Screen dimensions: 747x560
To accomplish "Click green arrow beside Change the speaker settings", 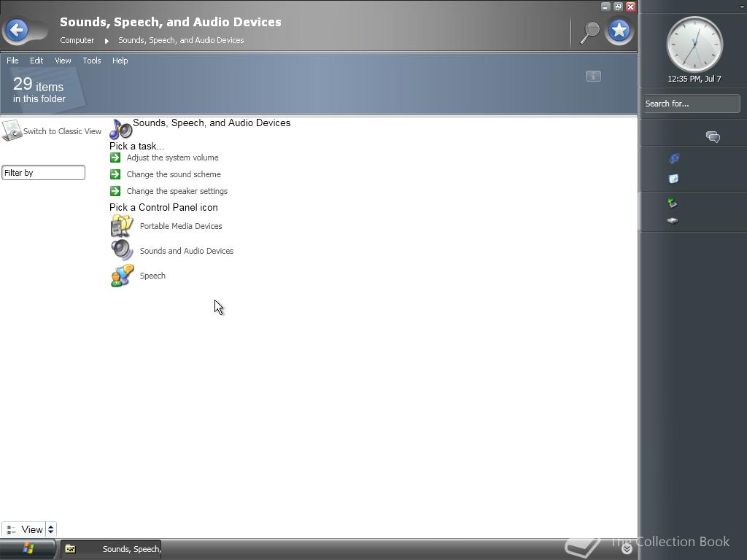I will [x=115, y=191].
